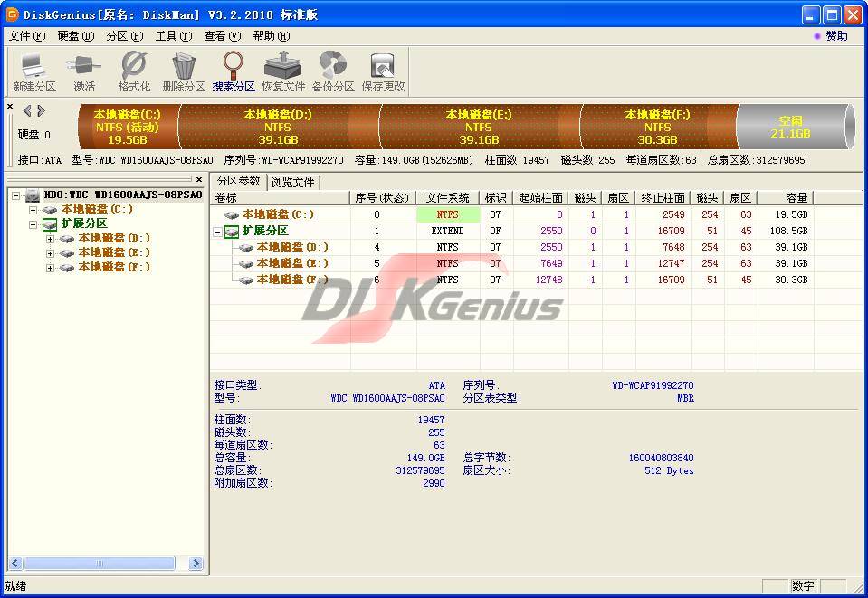Select the 本地磁盘(D:) segment in disk bar
The height and width of the screenshot is (598, 868).
[279, 127]
